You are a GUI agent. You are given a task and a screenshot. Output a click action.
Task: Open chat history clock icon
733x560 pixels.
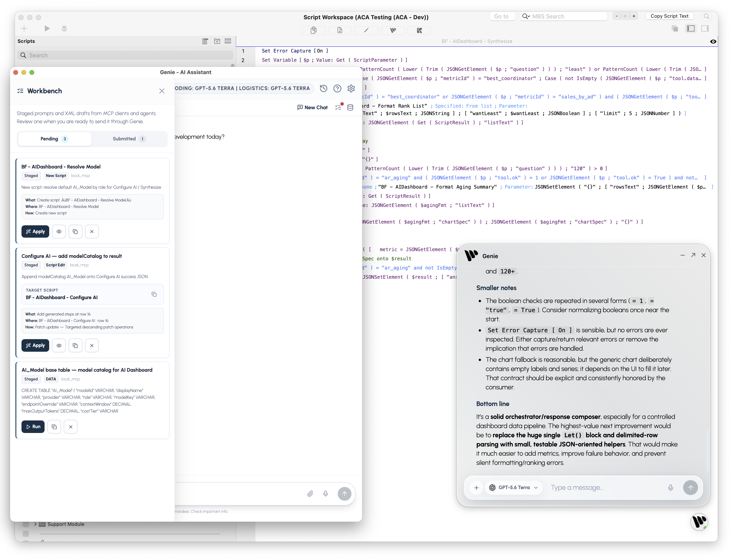click(x=323, y=88)
